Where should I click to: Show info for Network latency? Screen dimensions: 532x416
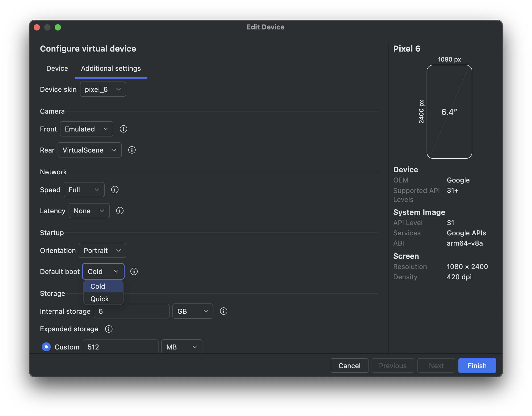[x=120, y=211]
